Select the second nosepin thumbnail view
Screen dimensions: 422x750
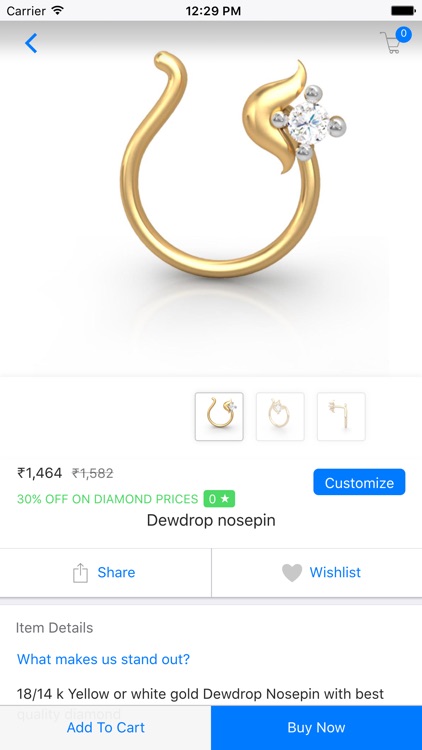coord(280,416)
